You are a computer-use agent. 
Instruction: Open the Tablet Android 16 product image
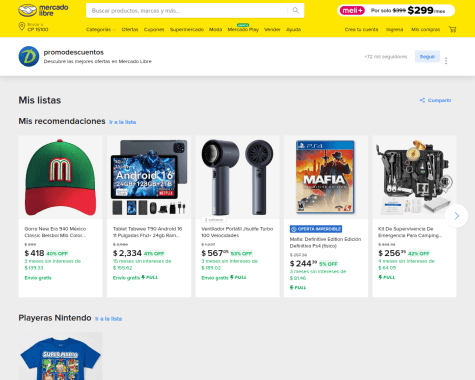(149, 177)
